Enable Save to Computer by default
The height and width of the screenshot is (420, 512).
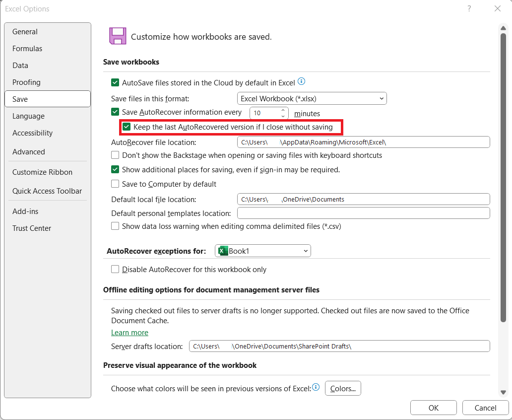(115, 184)
